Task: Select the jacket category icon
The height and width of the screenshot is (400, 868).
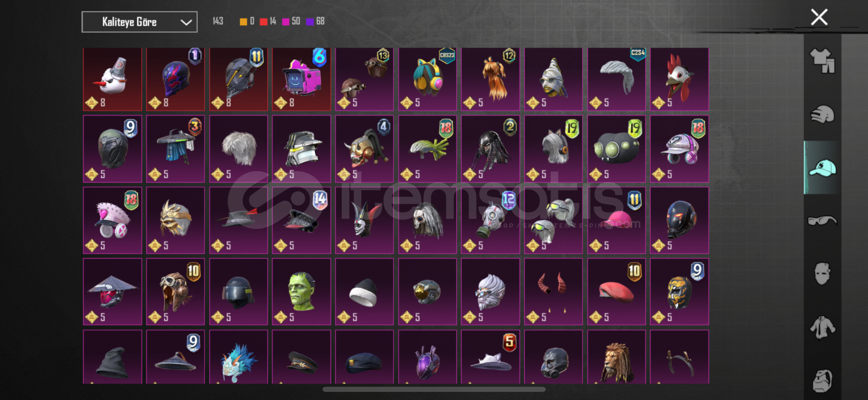Action: click(822, 327)
